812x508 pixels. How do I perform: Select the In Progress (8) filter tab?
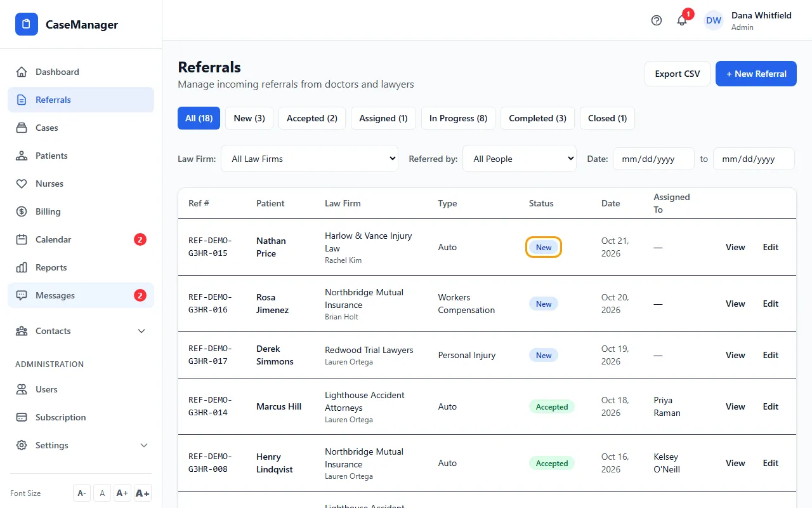(x=458, y=118)
